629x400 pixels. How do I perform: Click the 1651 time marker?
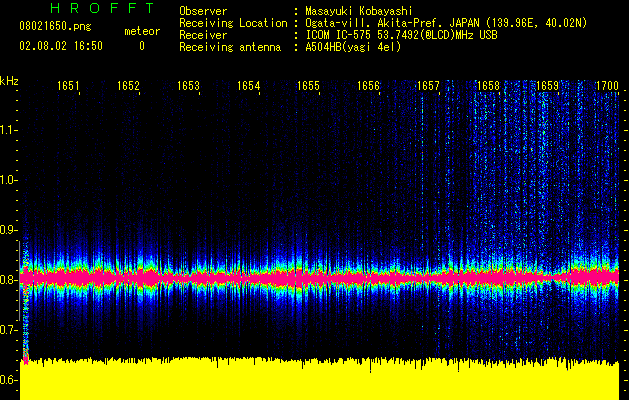pos(68,85)
